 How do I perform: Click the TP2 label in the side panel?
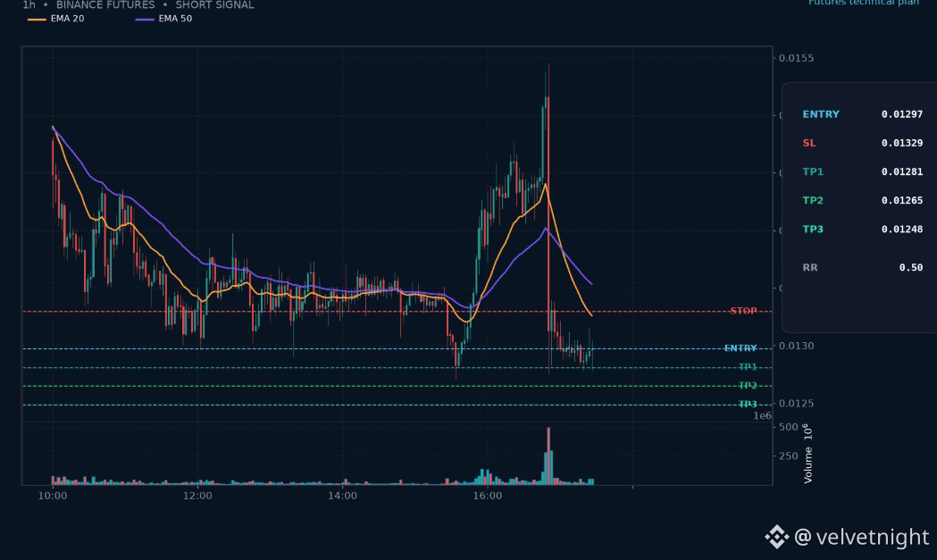pos(813,200)
